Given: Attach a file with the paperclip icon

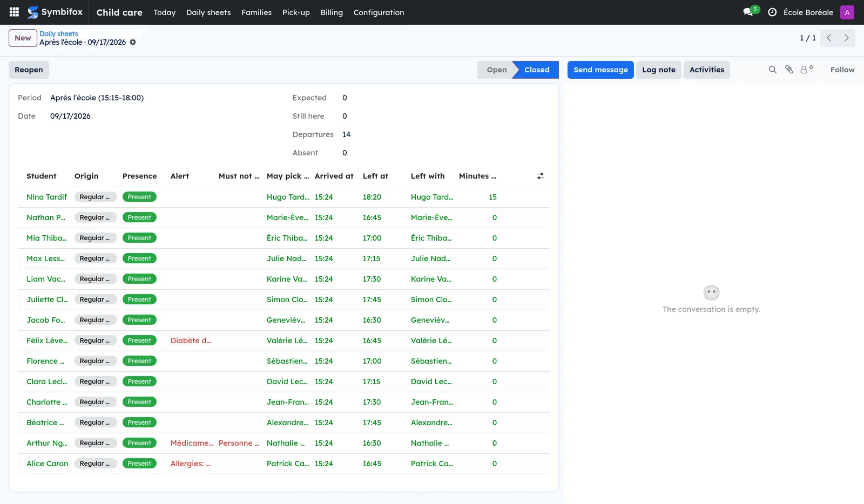Looking at the screenshot, I should point(789,70).
